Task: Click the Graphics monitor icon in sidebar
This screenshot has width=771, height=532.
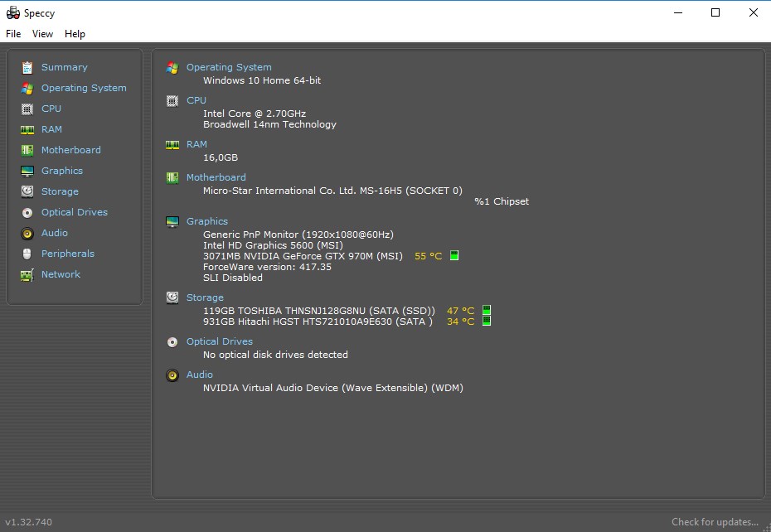Action: (x=27, y=171)
